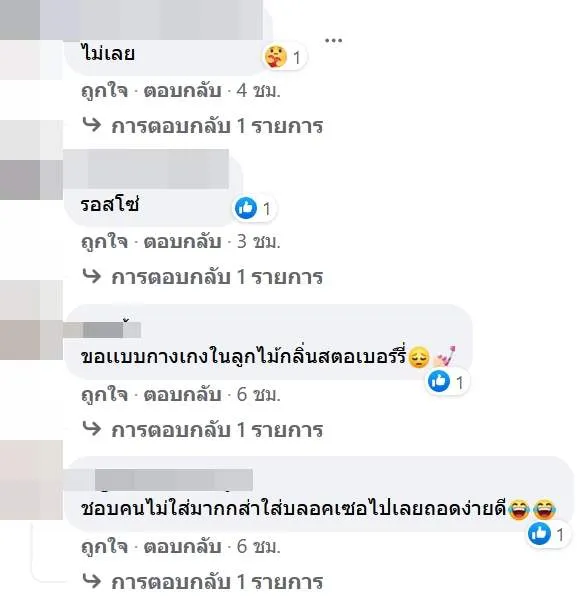
Task: Like the บลอคเซอ comment with ถูกใจ
Action: [x=104, y=547]
